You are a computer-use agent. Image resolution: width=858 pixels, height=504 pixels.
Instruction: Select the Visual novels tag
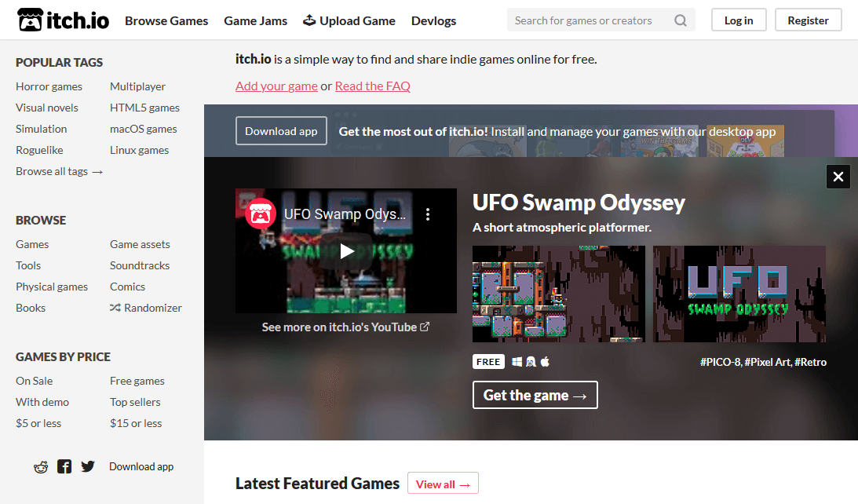pos(46,108)
